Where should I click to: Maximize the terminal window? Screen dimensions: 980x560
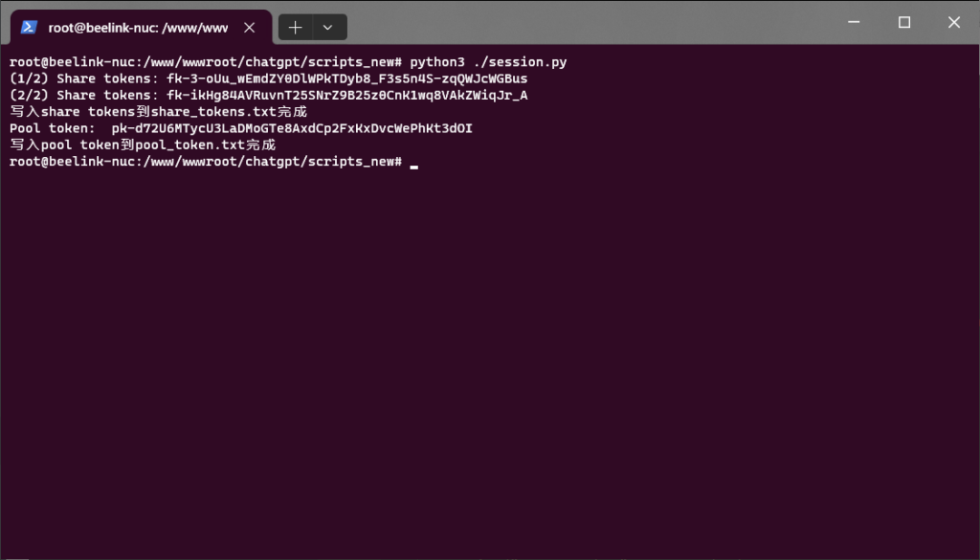903,22
